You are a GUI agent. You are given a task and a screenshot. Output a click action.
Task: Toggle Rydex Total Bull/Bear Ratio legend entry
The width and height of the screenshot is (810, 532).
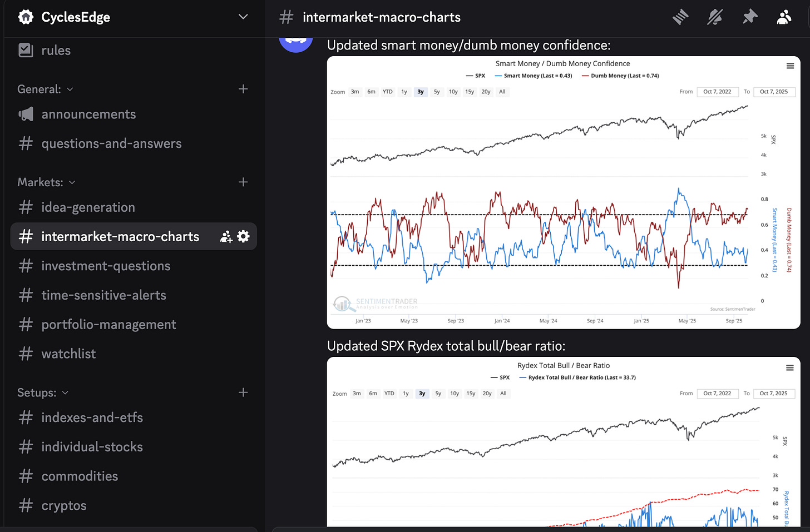coord(577,377)
